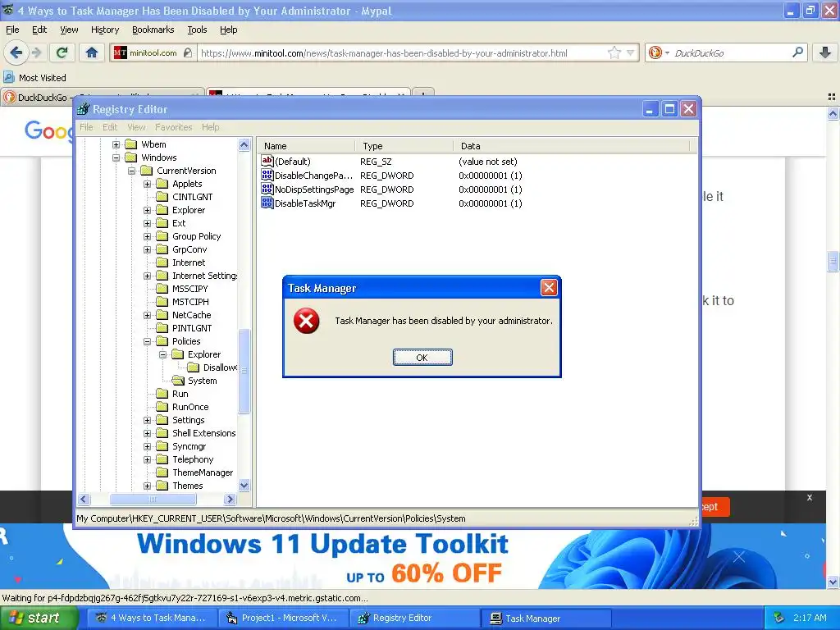Collapse the Windows registry key
The image size is (840, 630).
(116, 157)
